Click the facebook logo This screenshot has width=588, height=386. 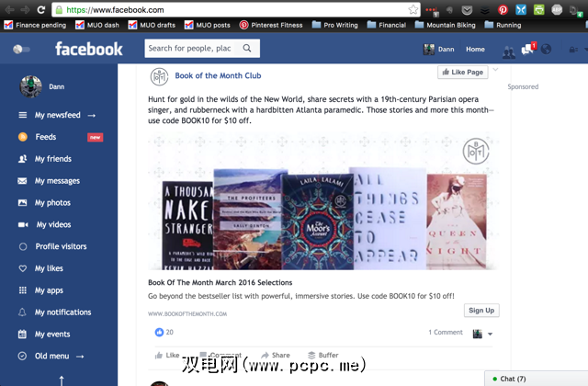tap(89, 49)
